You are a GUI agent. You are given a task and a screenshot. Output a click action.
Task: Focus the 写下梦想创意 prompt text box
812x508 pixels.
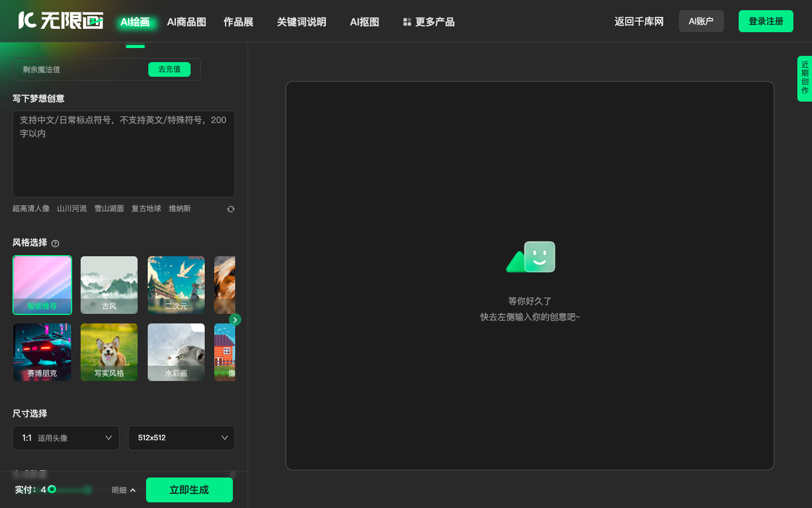point(123,154)
